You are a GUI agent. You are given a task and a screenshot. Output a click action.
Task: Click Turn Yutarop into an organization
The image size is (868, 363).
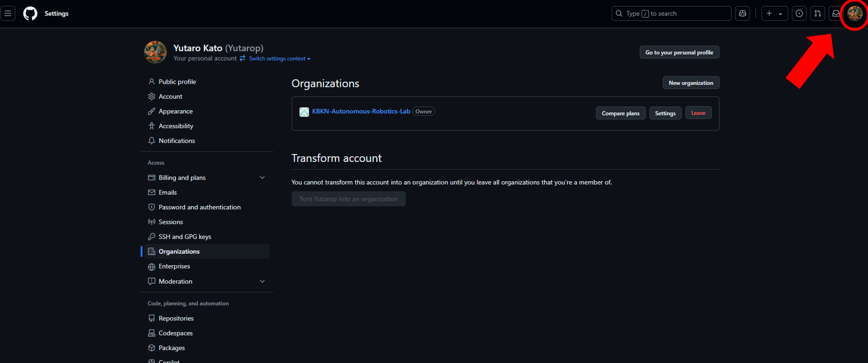349,199
